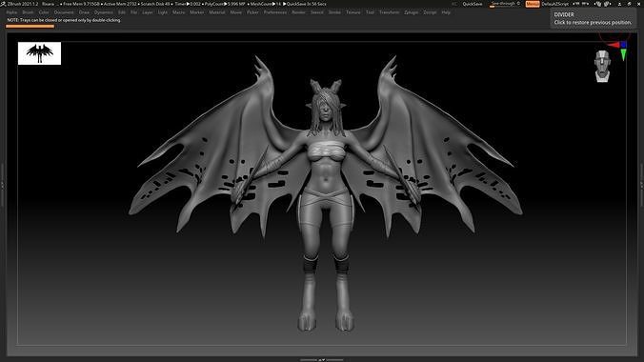Open the Movie menu
The width and height of the screenshot is (644, 362).
point(235,12)
